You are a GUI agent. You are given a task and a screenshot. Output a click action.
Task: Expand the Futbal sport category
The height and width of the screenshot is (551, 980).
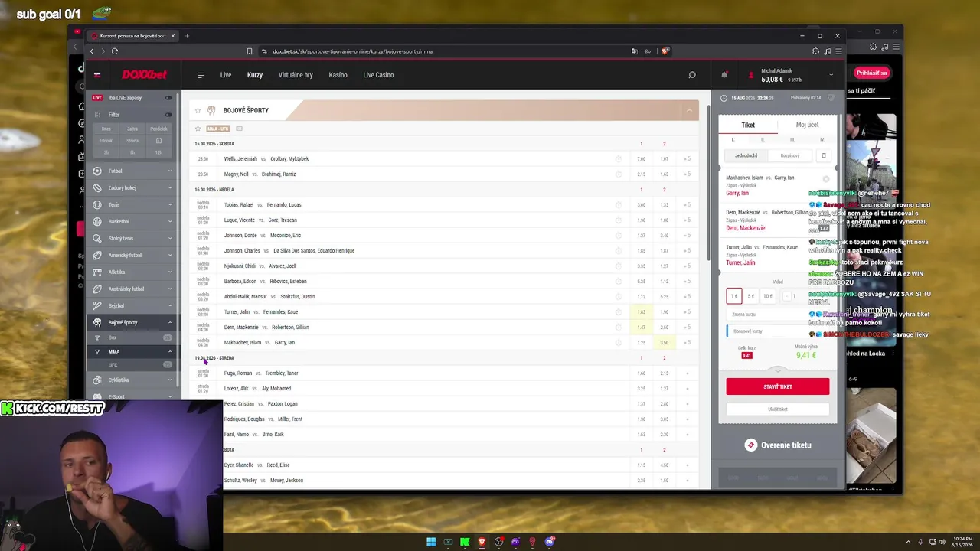click(x=170, y=171)
